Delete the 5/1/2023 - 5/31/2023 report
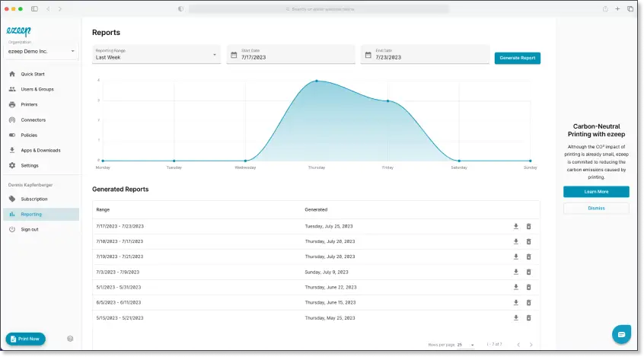 click(529, 287)
